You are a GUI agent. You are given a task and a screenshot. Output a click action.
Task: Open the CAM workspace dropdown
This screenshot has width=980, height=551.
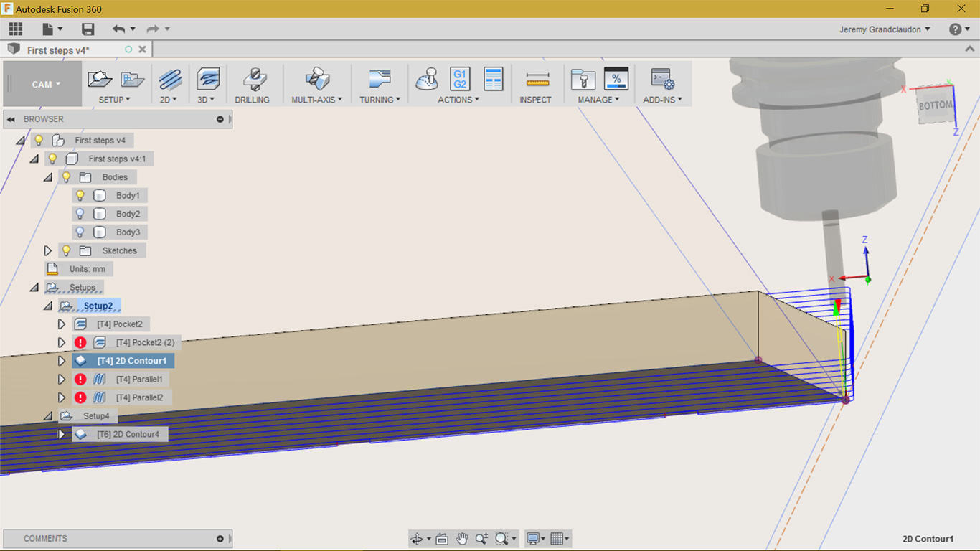(46, 84)
